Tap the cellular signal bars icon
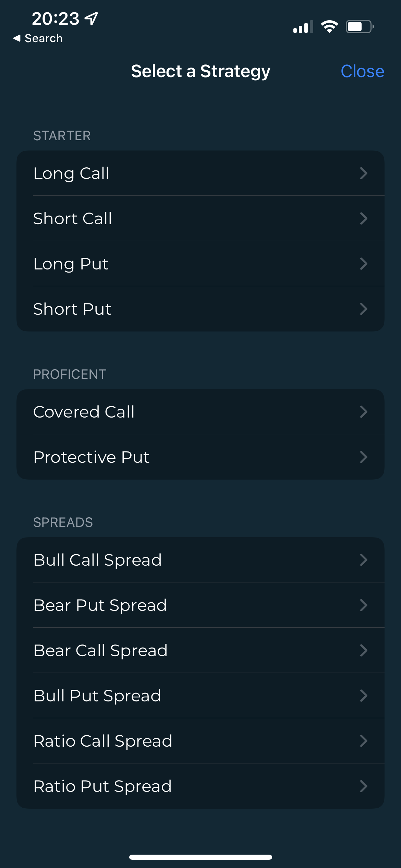The image size is (401, 868). [x=303, y=27]
